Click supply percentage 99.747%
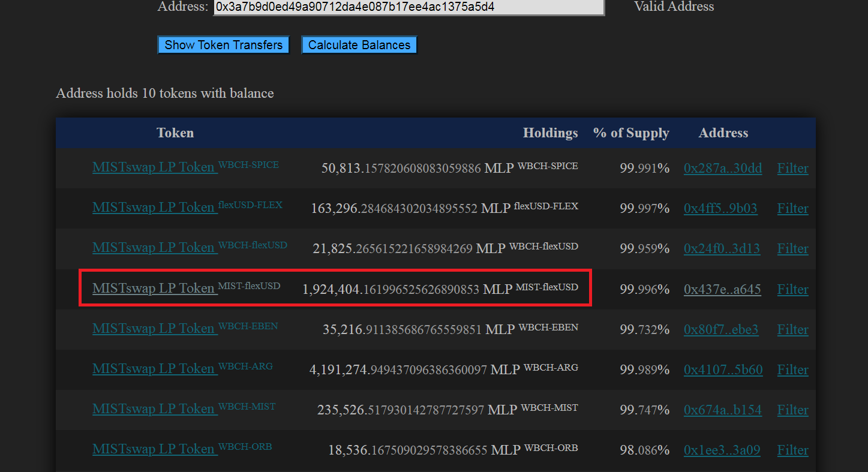 click(x=645, y=410)
